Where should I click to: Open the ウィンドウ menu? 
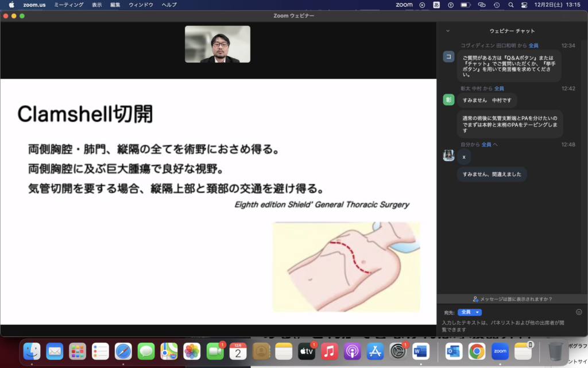click(141, 5)
